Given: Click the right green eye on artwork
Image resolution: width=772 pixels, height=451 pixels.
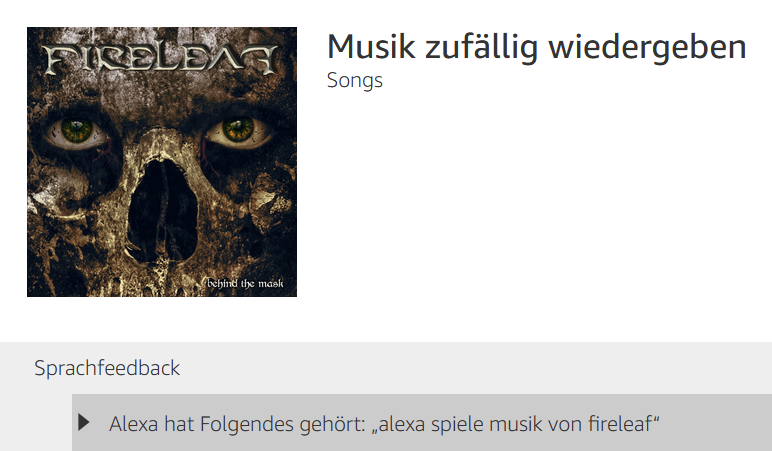Looking at the screenshot, I should click(238, 130).
